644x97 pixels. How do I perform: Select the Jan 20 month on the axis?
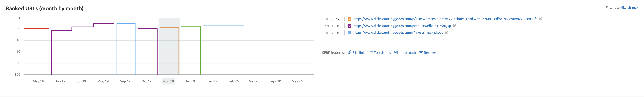(x=212, y=81)
